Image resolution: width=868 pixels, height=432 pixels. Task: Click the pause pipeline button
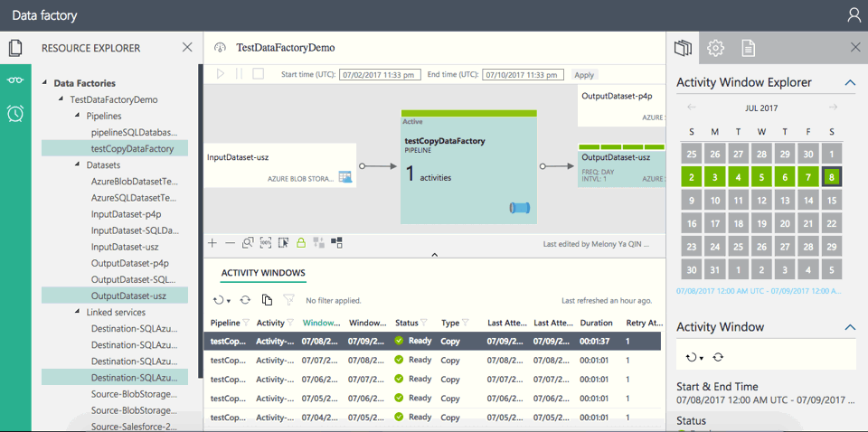click(x=239, y=74)
